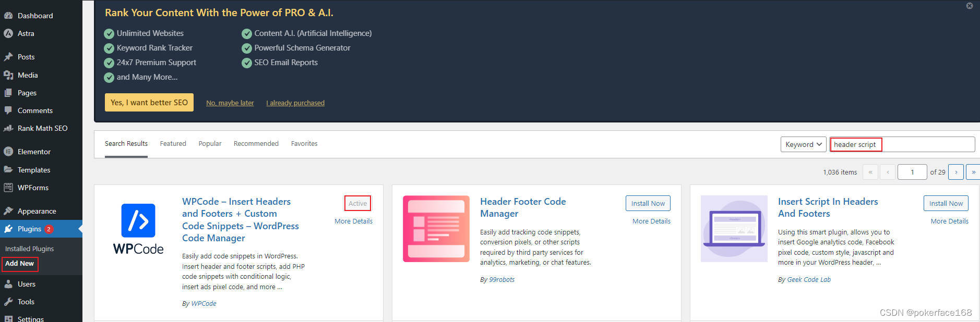Click the Settings sliders icon
The width and height of the screenshot is (980, 322).
(x=8, y=318)
